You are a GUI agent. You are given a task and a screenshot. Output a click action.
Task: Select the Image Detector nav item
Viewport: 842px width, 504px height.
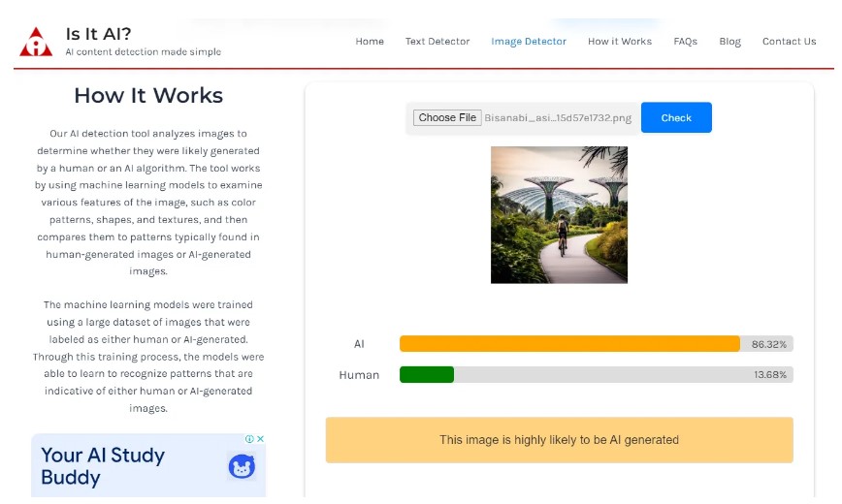(x=529, y=42)
